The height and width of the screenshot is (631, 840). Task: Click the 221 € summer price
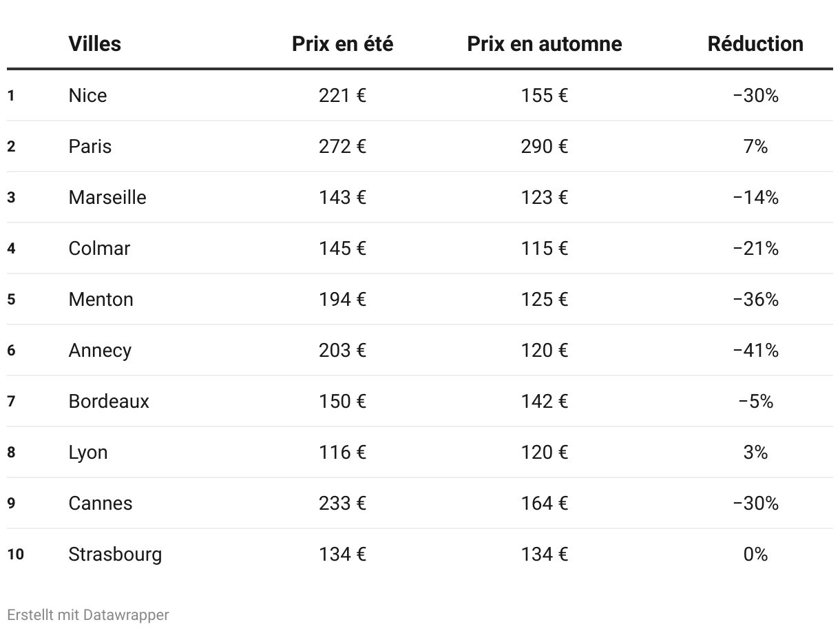[x=342, y=95]
